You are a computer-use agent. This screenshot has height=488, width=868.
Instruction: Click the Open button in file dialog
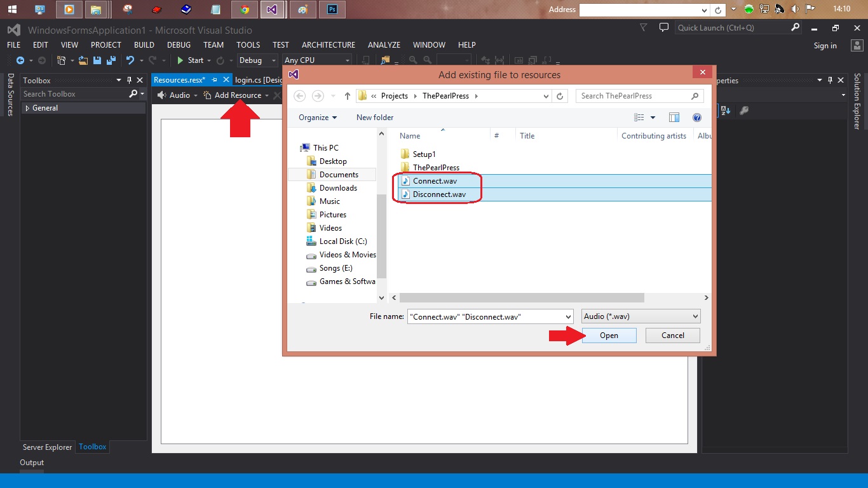click(x=609, y=335)
